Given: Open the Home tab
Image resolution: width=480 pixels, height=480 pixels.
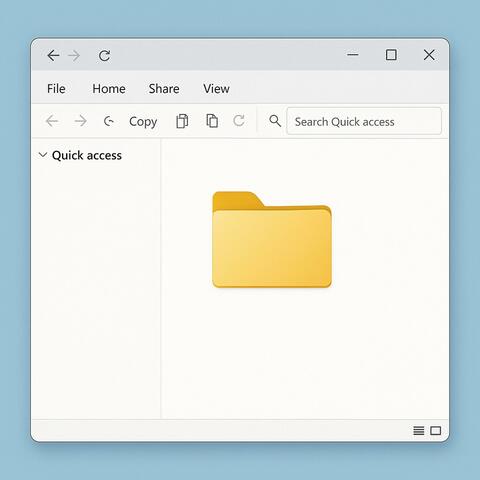Looking at the screenshot, I should 109,89.
